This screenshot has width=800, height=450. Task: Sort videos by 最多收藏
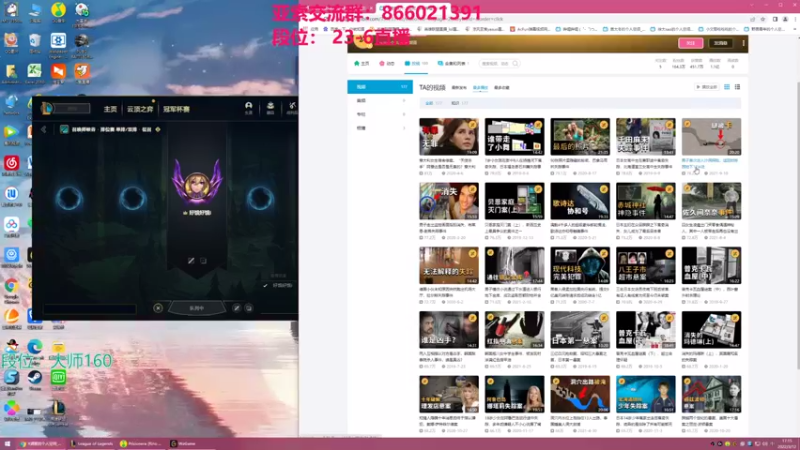coord(502,88)
